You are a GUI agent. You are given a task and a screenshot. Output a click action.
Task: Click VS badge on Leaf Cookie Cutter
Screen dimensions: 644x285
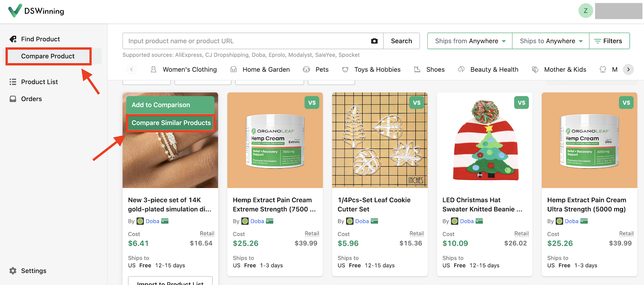tap(417, 103)
